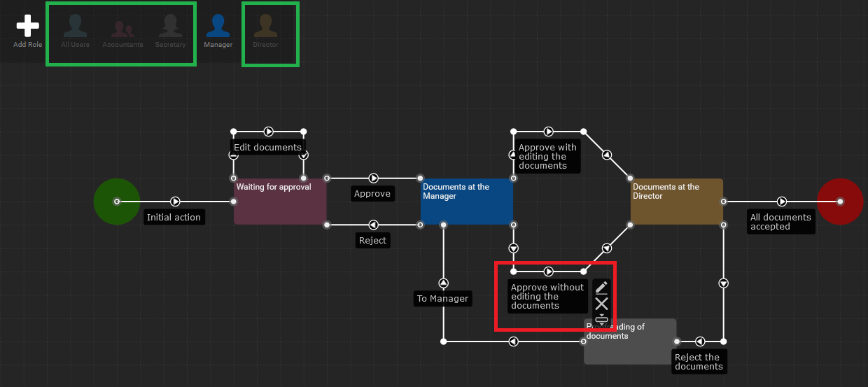The width and height of the screenshot is (868, 387).
Task: Click the To Manager transition label
Action: [x=442, y=299]
